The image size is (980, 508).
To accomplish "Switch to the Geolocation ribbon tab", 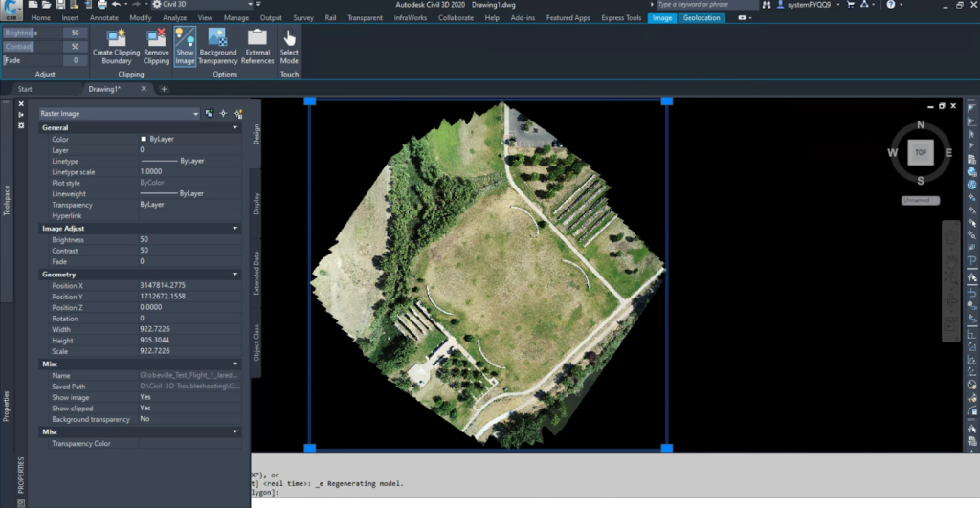I will (x=702, y=17).
